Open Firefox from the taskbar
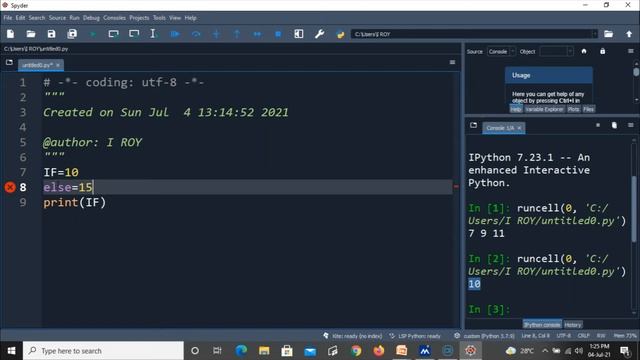Viewport: 640px width, 360px height. click(x=379, y=351)
